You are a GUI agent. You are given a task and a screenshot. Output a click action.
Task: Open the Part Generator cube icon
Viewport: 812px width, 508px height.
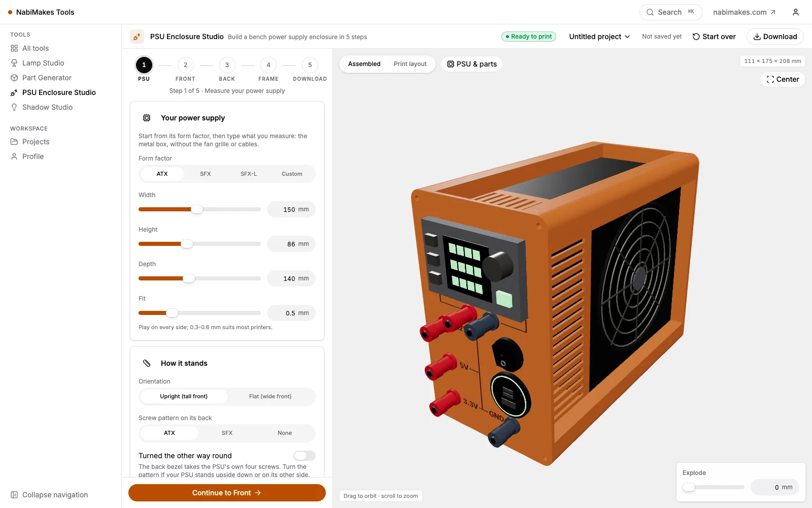click(x=14, y=78)
